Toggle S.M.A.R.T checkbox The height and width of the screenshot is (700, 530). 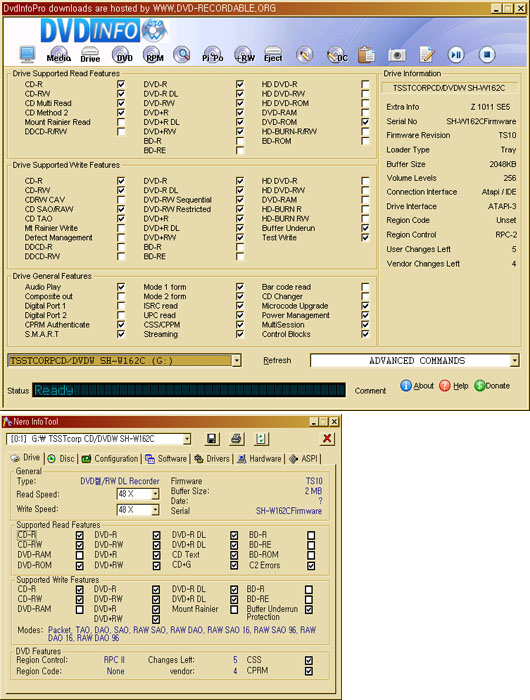pyautogui.click(x=121, y=334)
